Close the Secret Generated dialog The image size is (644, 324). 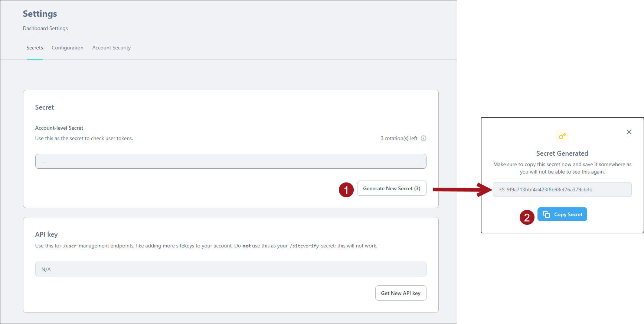(629, 132)
